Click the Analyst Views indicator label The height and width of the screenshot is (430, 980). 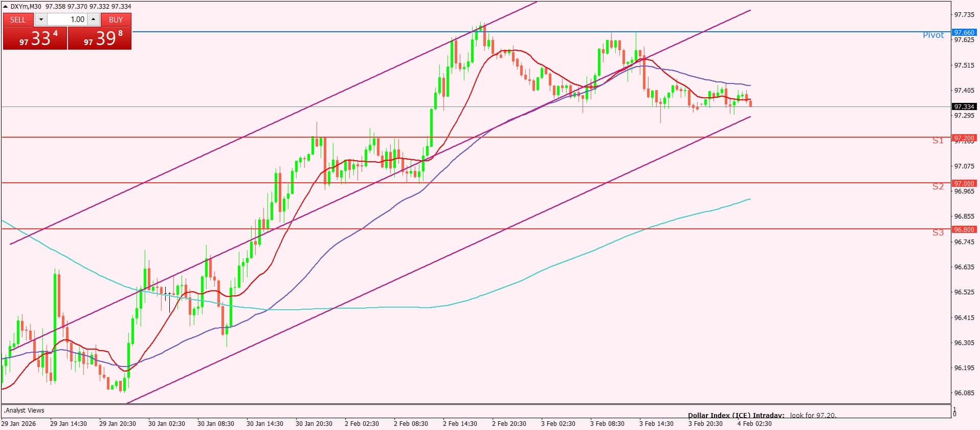click(24, 411)
